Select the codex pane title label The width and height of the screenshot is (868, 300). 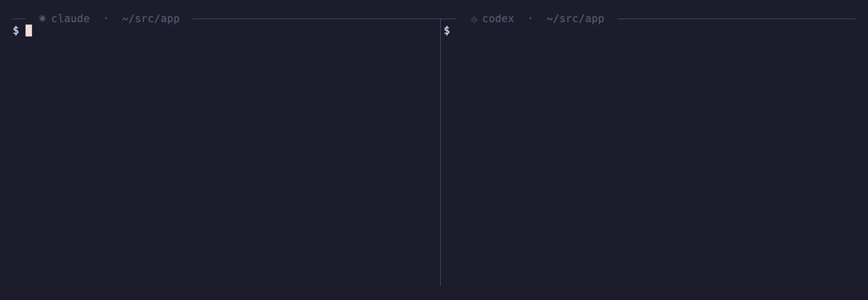coord(498,19)
